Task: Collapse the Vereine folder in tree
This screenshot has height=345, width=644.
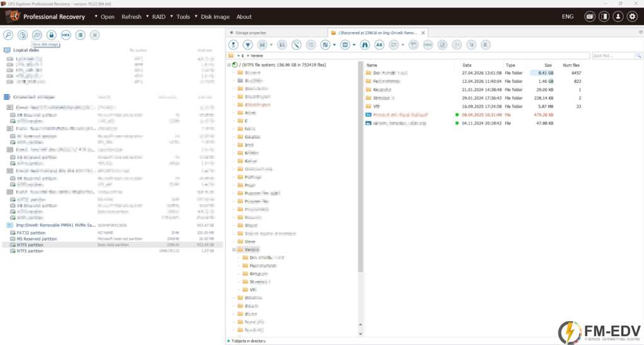Action: click(x=234, y=249)
